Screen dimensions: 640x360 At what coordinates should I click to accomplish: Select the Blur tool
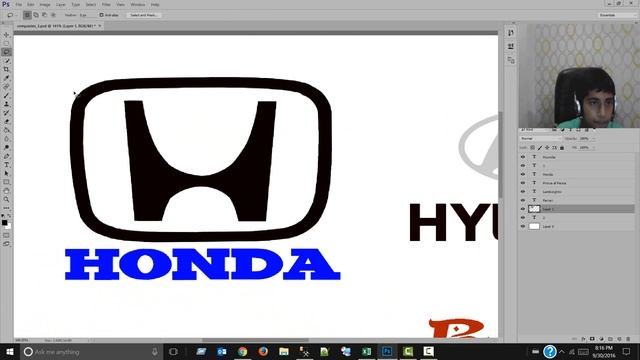(6, 139)
